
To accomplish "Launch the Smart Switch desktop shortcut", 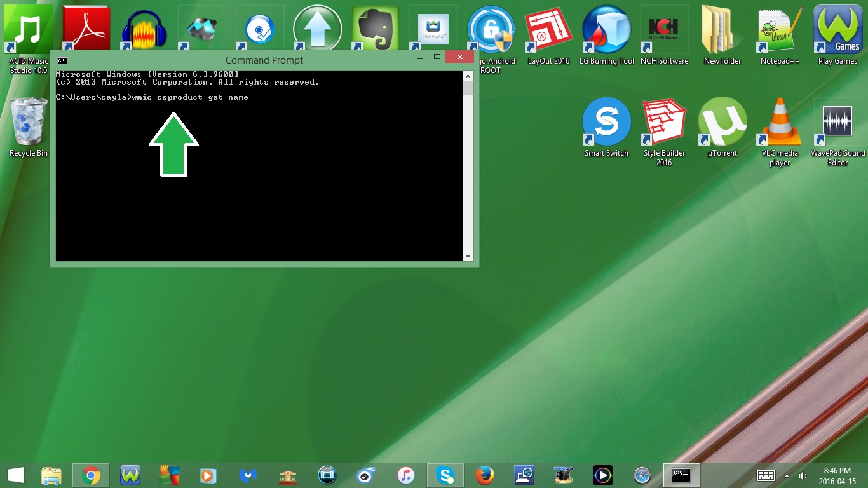I will click(606, 127).
